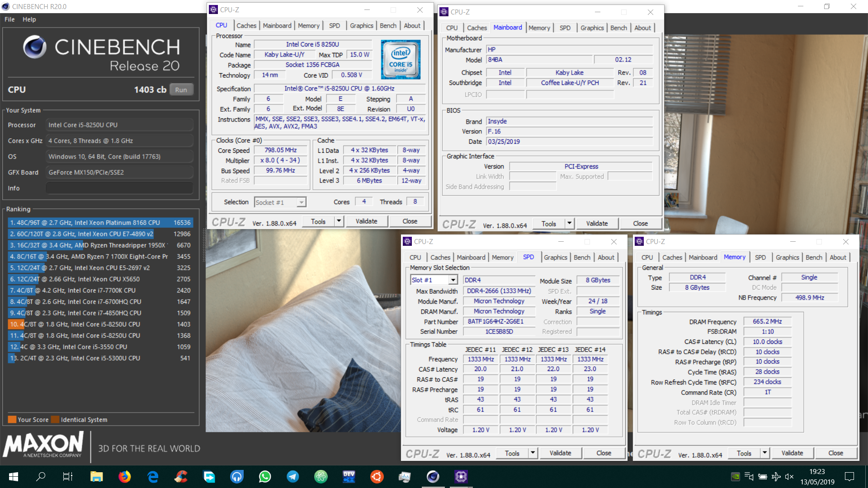This screenshot has height=488, width=868.
Task: Click the Intel Core i5 logo in CPU-Z
Action: [x=401, y=60]
